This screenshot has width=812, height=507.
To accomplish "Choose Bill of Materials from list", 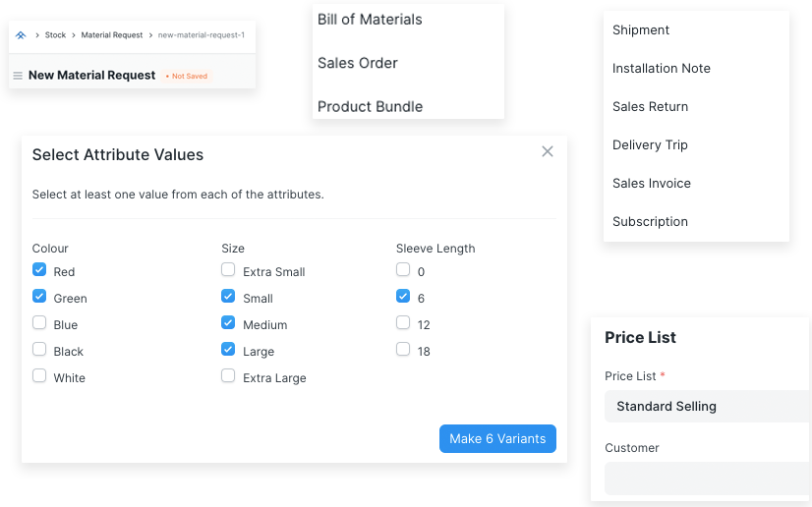I will pyautogui.click(x=370, y=20).
